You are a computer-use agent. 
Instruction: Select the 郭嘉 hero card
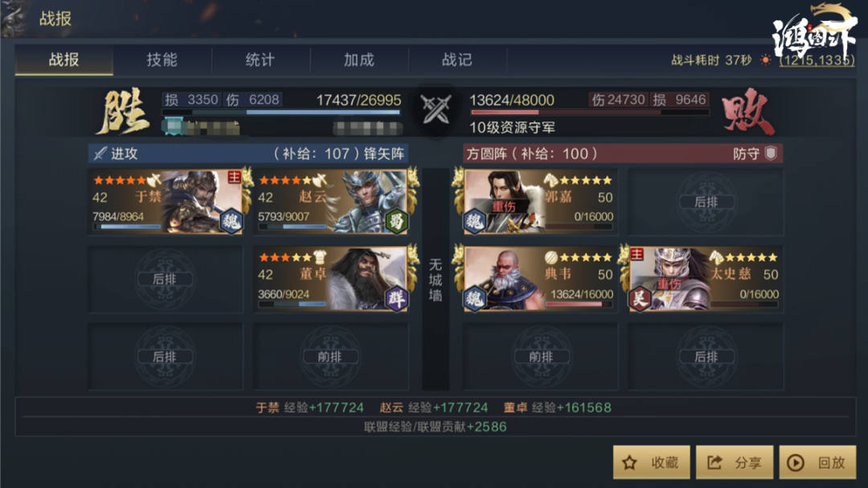540,202
